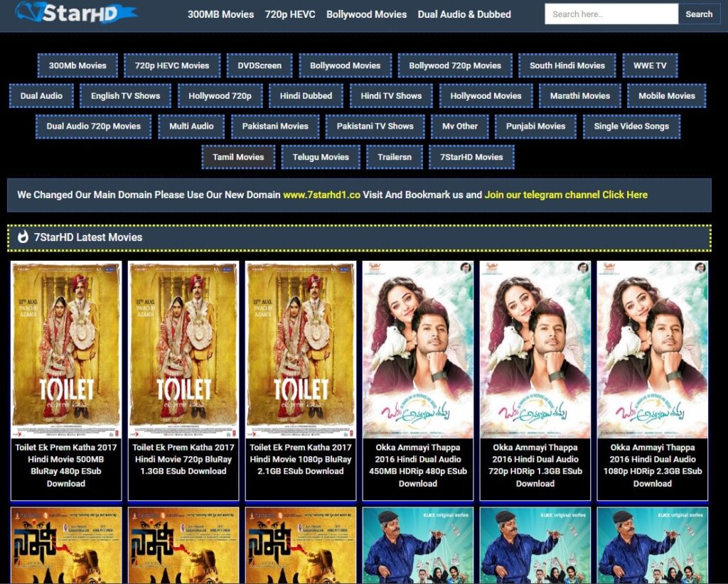Viewport: 728px width, 584px height.
Task: Focus the Search here input field
Action: (611, 14)
